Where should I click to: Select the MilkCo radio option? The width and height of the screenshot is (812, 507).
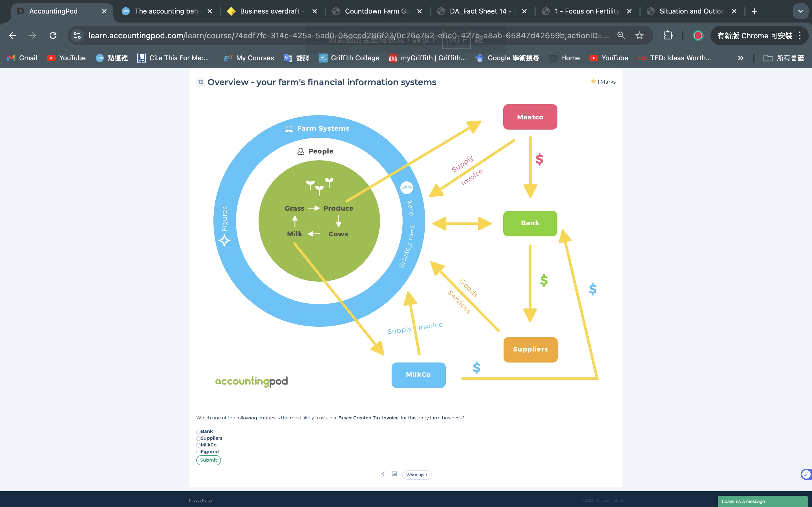198,445
